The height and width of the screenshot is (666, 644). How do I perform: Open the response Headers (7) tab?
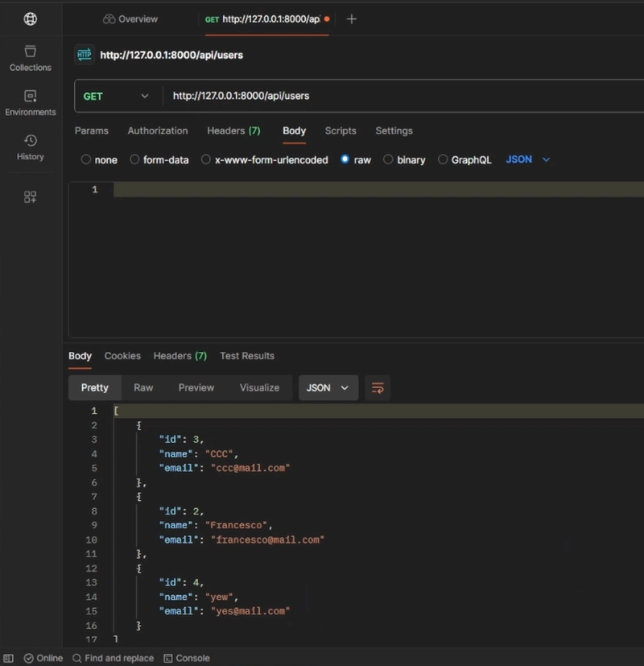[x=180, y=356]
